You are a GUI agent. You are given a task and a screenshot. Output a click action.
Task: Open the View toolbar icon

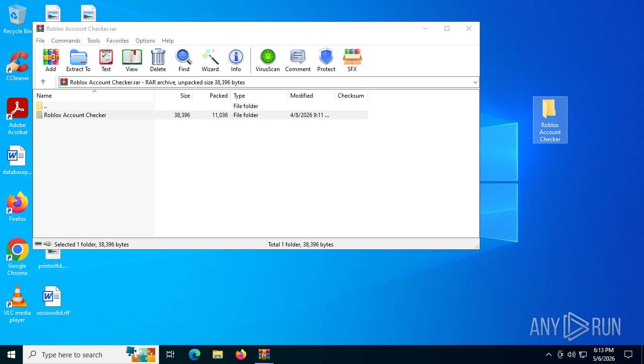132,60
